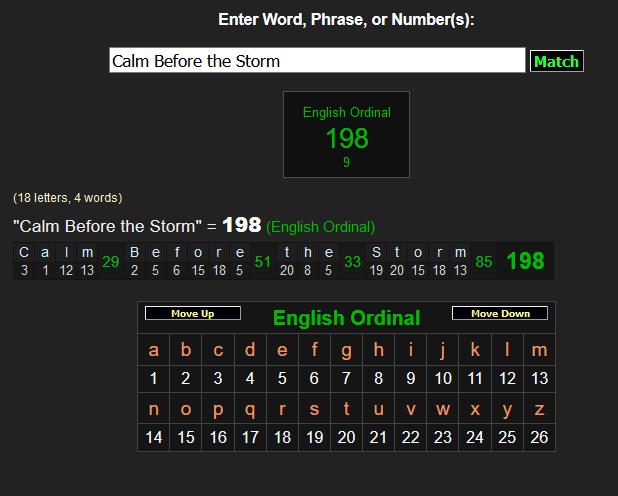Click letter 'm' in cipher chart
Image resolution: width=618 pixels, height=496 pixels.
[x=540, y=350]
